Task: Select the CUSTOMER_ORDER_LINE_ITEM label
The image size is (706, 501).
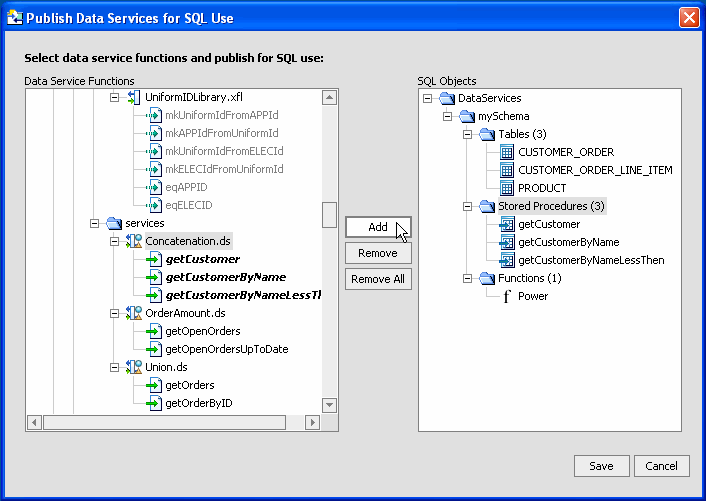Action: click(x=595, y=170)
